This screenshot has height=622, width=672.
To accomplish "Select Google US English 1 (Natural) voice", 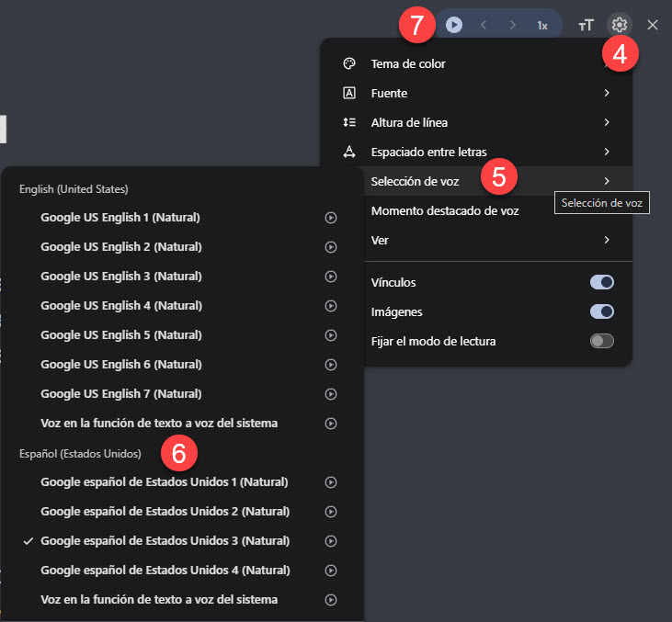I will (x=120, y=218).
